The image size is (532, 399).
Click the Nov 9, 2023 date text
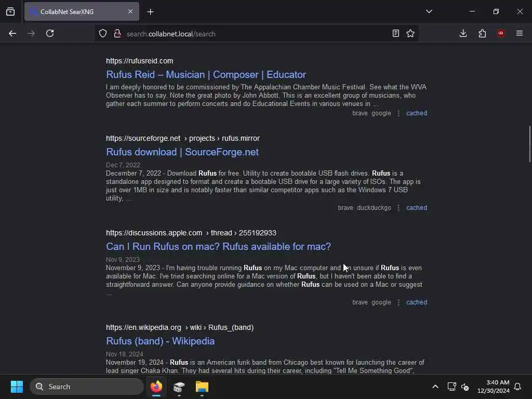[123, 260]
